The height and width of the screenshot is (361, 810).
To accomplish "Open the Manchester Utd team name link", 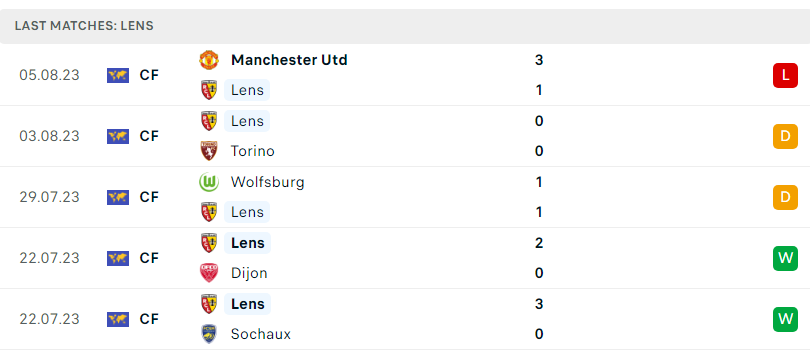I will (289, 60).
